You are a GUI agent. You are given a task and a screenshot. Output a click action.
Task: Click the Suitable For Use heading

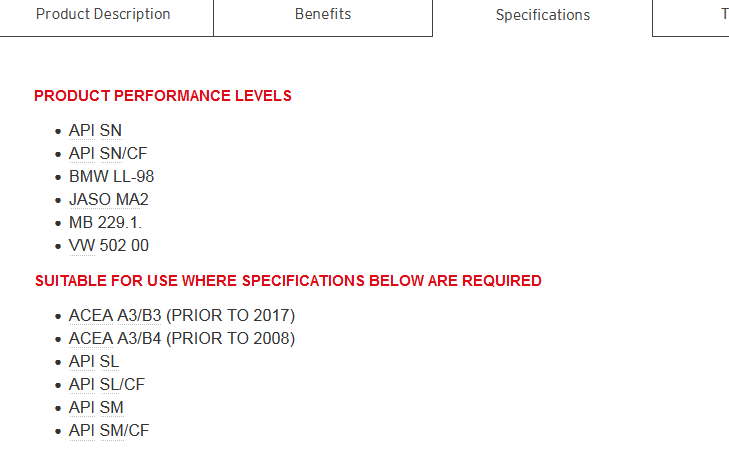(288, 281)
